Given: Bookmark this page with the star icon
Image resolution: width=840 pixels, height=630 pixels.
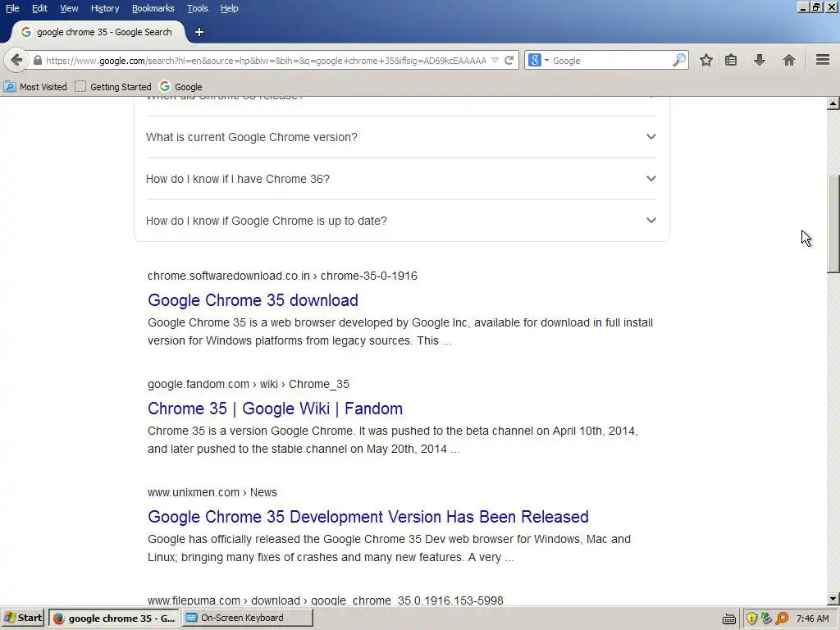Looking at the screenshot, I should click(706, 60).
